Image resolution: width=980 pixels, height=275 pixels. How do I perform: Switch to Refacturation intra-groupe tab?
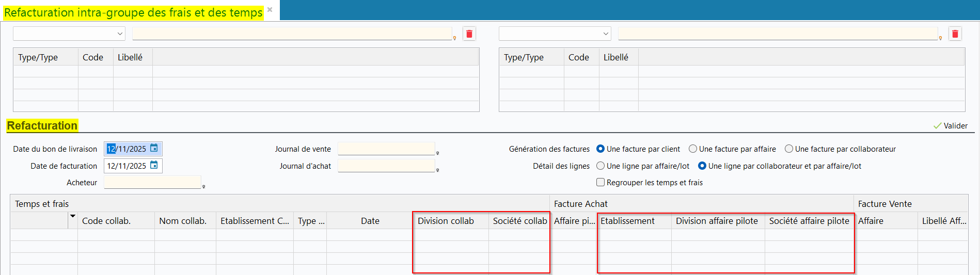(x=133, y=12)
